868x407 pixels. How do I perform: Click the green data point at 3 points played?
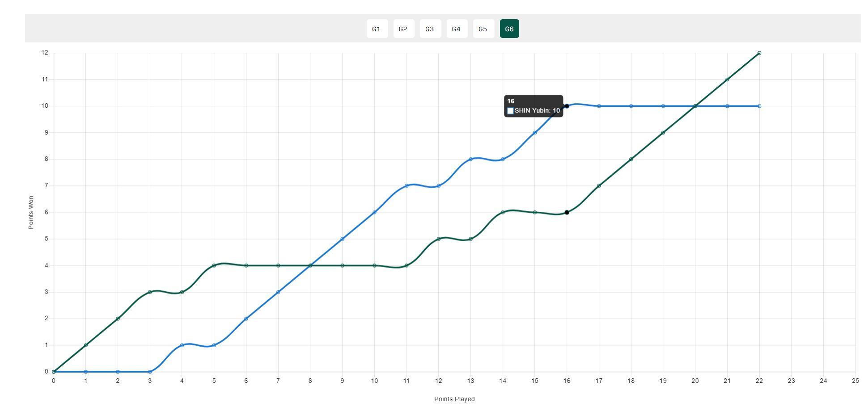[150, 292]
